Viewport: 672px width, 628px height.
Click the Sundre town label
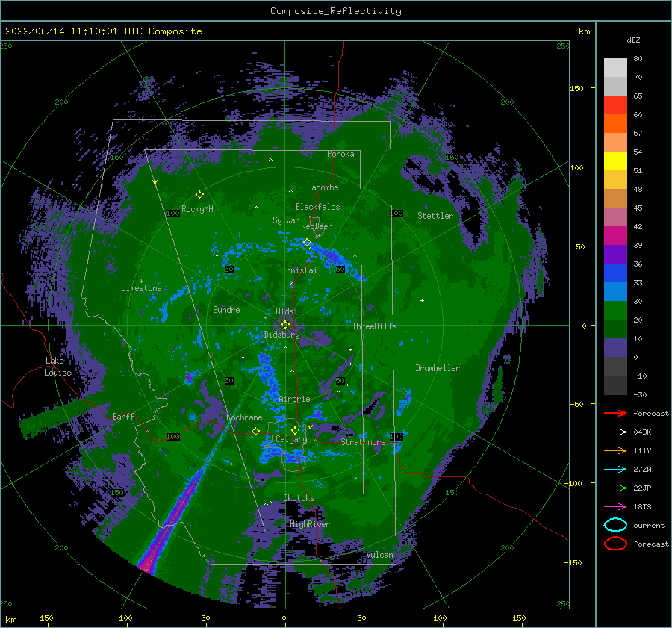click(226, 309)
